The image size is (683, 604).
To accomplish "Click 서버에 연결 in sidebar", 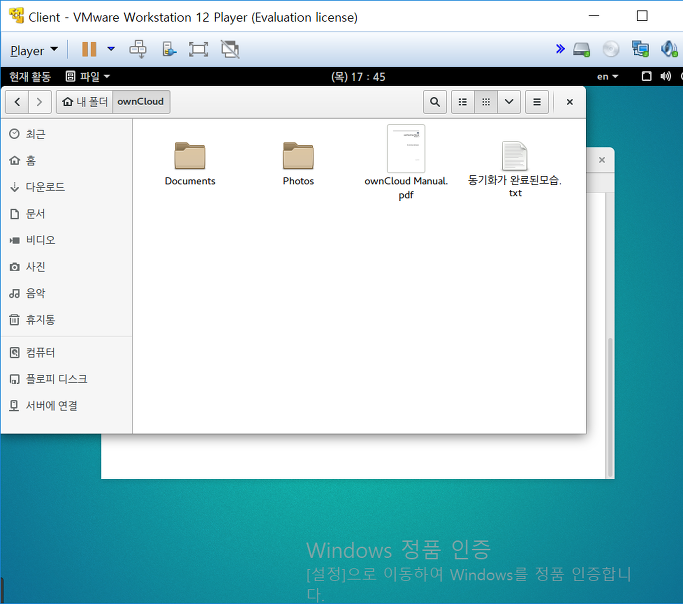I will coord(66,406).
